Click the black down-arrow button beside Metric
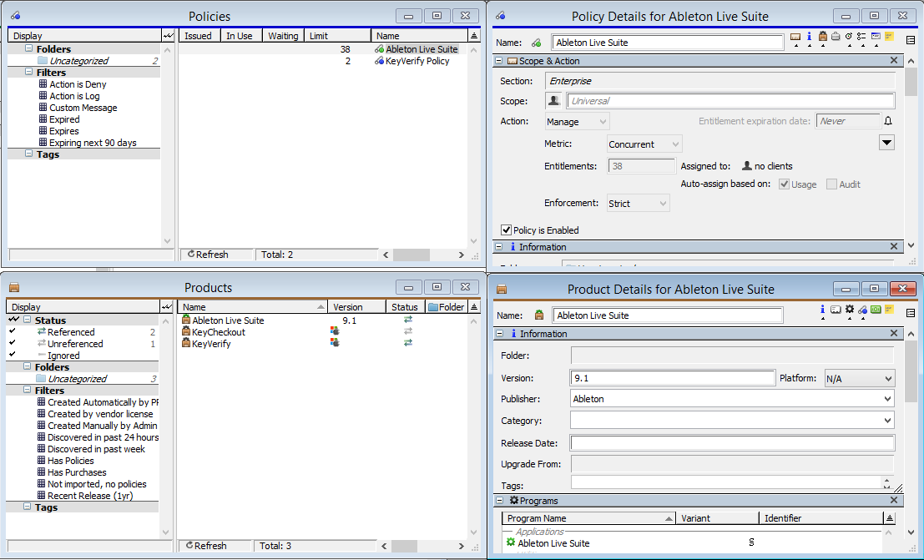Image resolution: width=924 pixels, height=560 pixels. pyautogui.click(x=887, y=143)
